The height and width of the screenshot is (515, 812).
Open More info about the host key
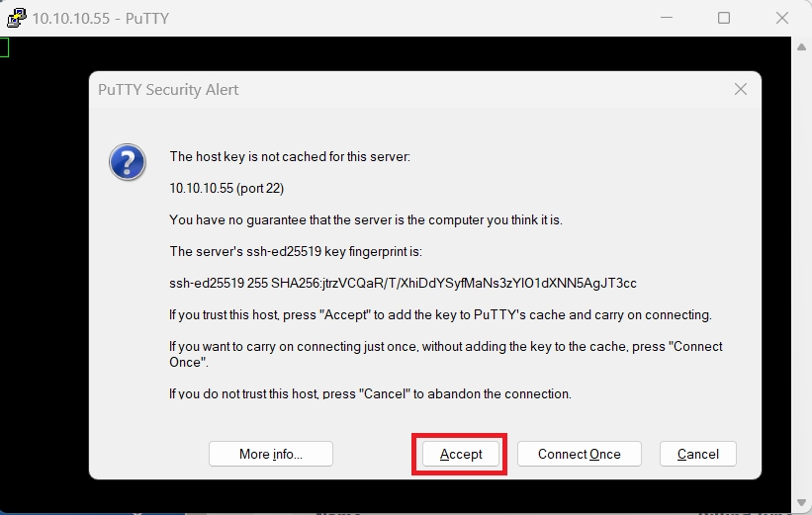pyautogui.click(x=270, y=455)
